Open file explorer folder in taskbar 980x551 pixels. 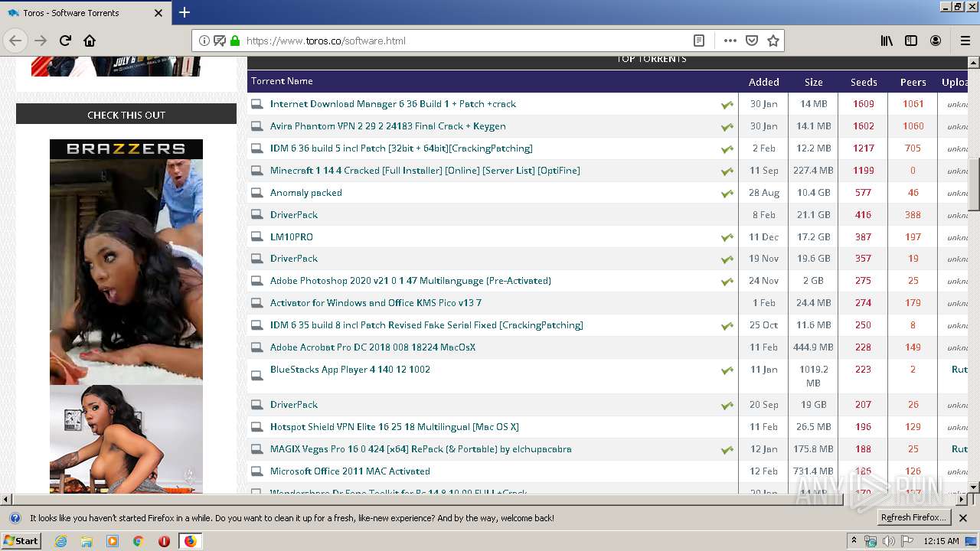tap(87, 541)
